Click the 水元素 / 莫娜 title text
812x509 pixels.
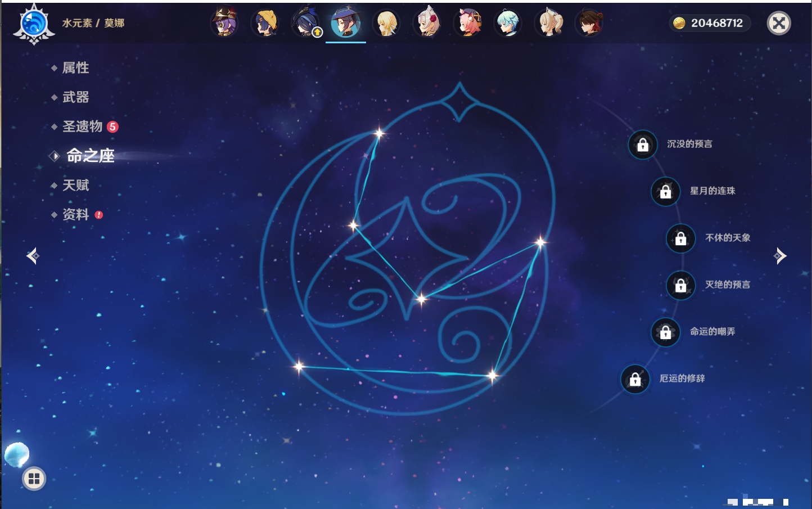(93, 23)
